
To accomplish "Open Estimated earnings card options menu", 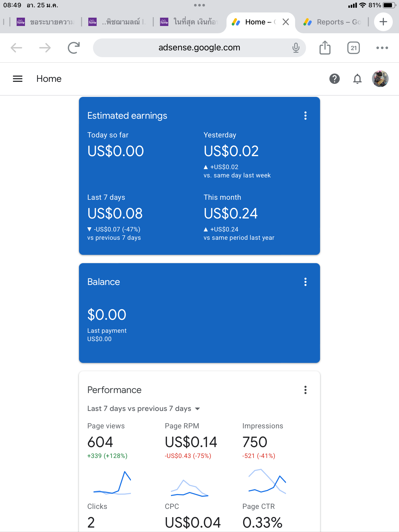I will pyautogui.click(x=305, y=116).
